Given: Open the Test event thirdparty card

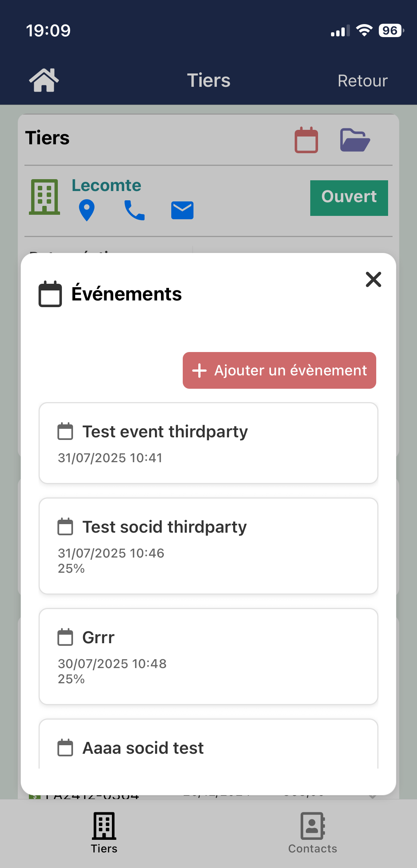Looking at the screenshot, I should pyautogui.click(x=208, y=443).
